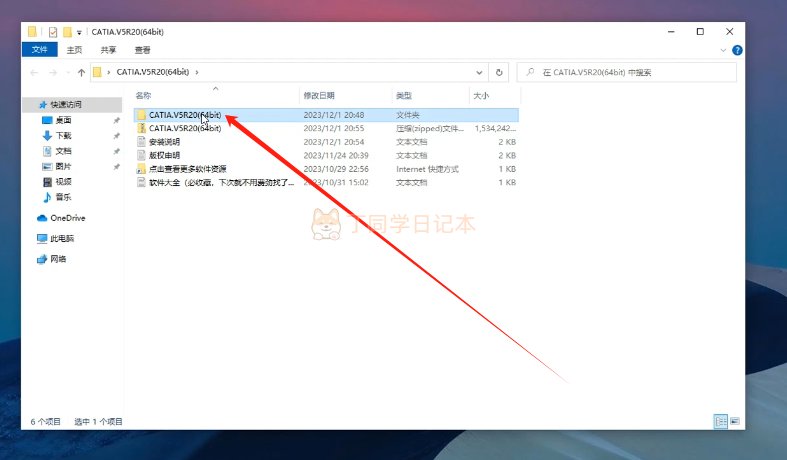Viewport: 787px width, 460px height.
Task: Click the Forward navigation arrow
Action: [53, 72]
